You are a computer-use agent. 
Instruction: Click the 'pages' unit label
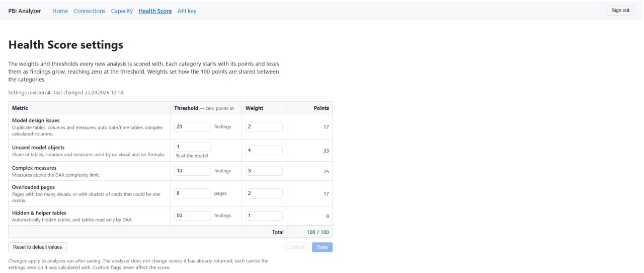coord(220,193)
